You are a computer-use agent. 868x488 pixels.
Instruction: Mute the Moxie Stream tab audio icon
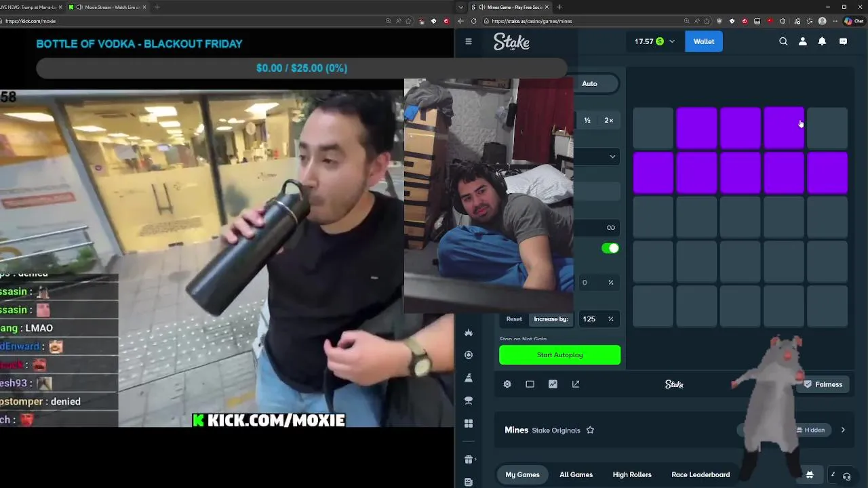(x=80, y=7)
